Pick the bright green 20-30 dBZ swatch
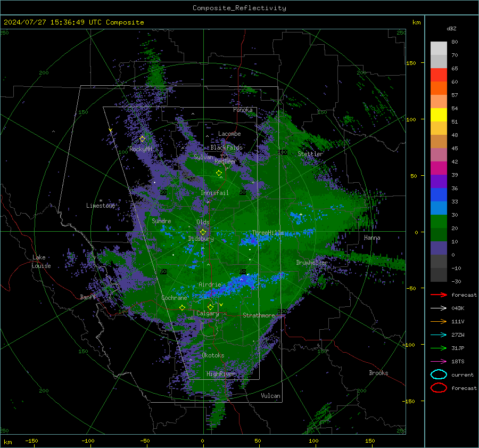The image size is (479, 448). 439,221
